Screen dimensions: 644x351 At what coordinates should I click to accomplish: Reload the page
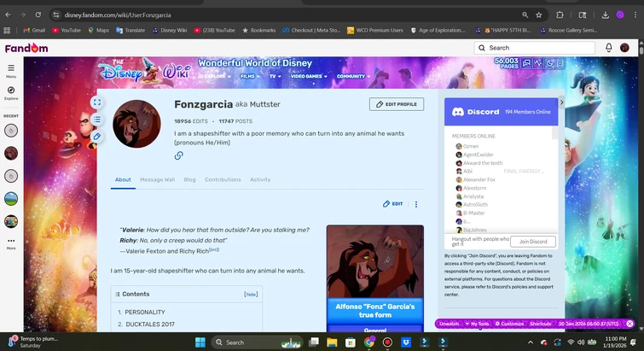[x=38, y=15]
